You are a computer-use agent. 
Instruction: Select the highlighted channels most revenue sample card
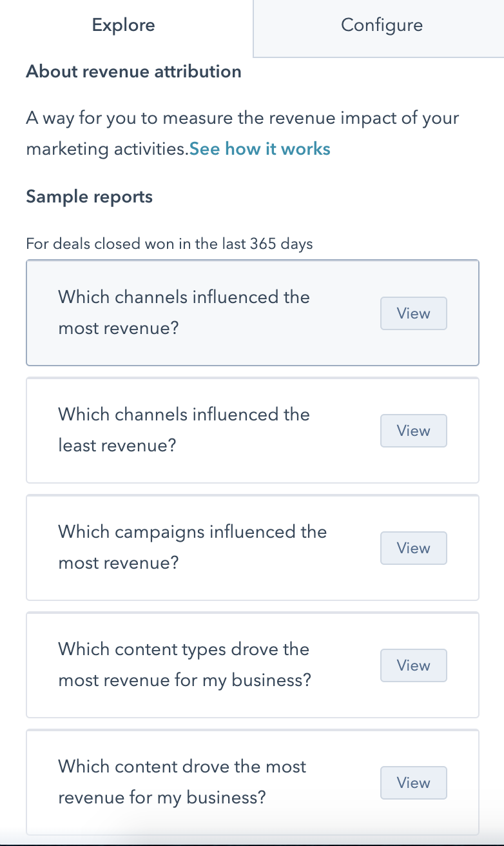pos(193,313)
